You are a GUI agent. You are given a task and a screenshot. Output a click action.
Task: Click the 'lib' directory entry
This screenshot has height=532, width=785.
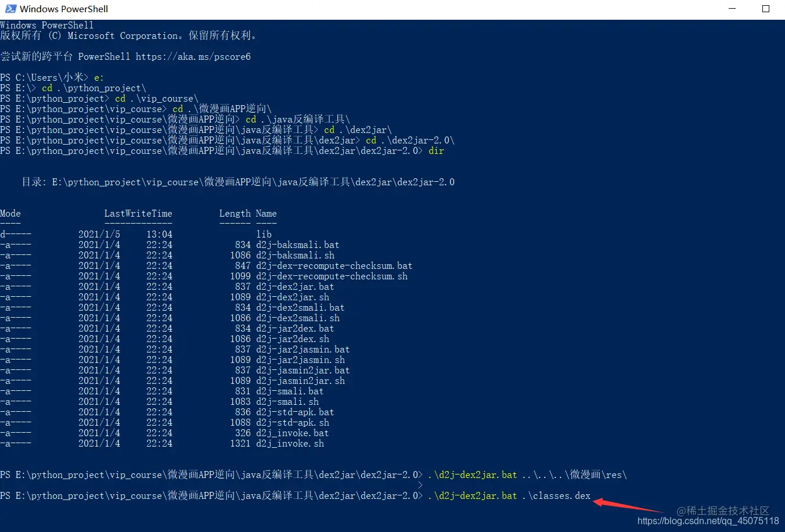click(264, 235)
